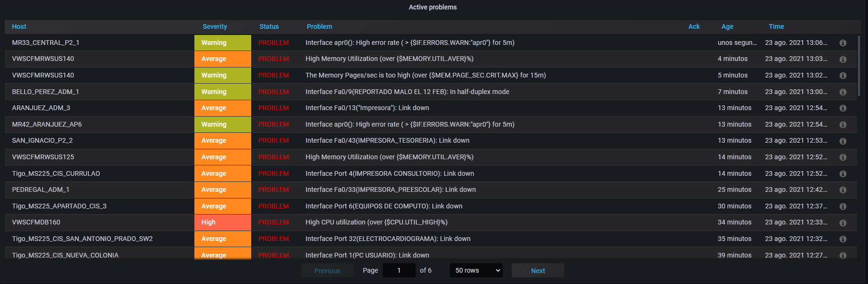Click Average severity cell for ARANJUEZ_ADM_3

(223, 108)
